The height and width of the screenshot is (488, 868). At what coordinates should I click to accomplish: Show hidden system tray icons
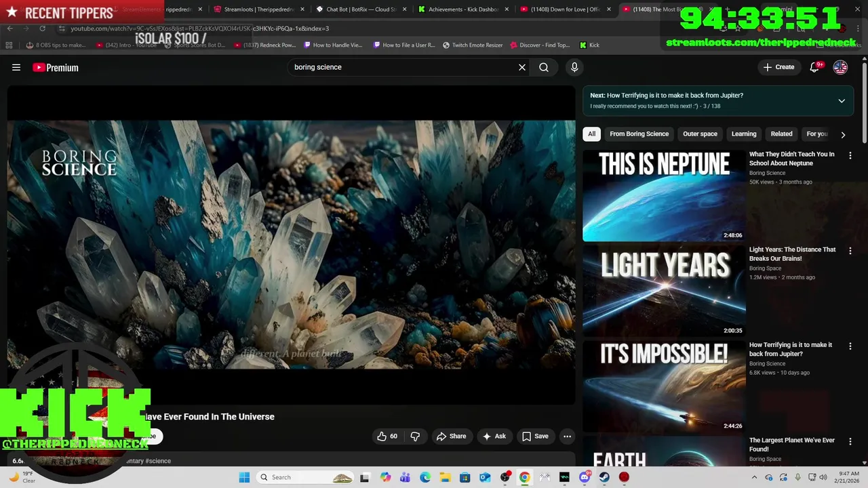[x=754, y=477]
